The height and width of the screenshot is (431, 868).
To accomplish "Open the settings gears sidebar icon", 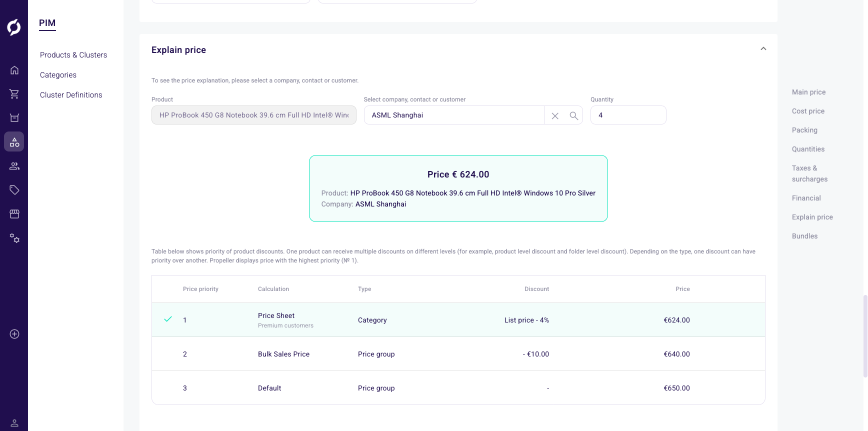I will [x=14, y=238].
